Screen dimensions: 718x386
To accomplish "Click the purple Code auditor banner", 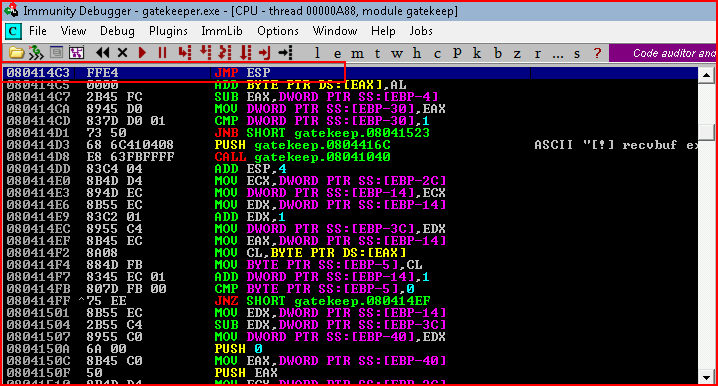I will point(663,53).
